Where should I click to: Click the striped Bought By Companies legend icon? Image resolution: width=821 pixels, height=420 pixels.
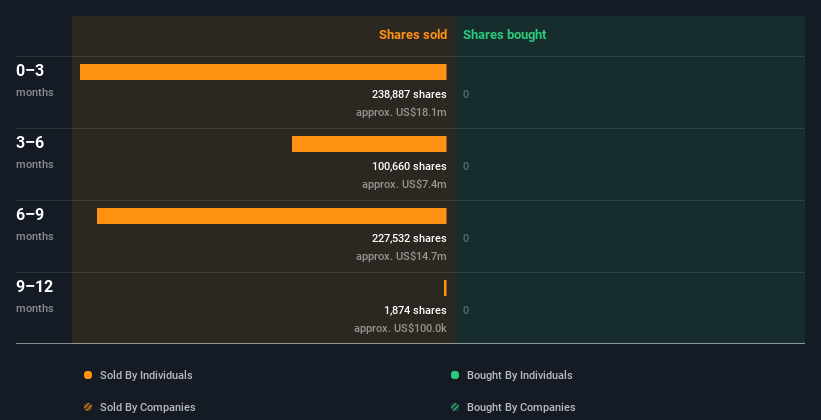[455, 407]
